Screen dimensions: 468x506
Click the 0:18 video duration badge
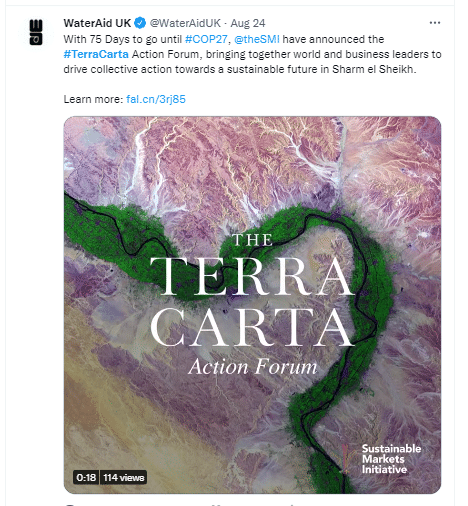86,477
